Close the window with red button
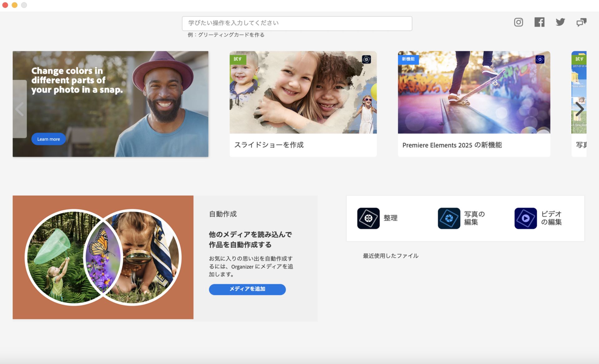 pos(5,5)
